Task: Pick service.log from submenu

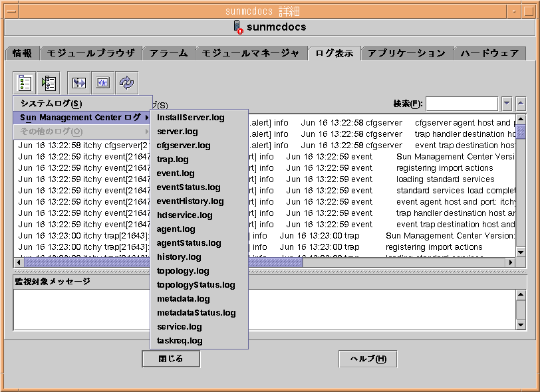Action: pyautogui.click(x=199, y=327)
